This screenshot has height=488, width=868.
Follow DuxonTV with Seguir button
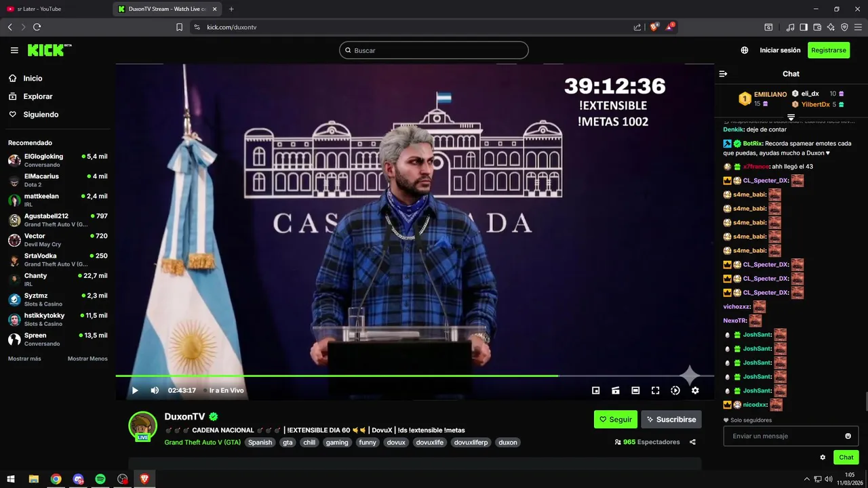pos(616,420)
